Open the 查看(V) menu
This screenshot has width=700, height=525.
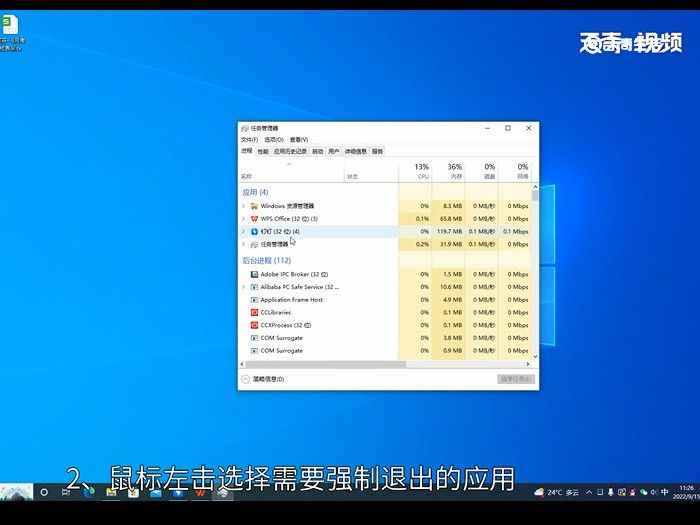tap(299, 140)
